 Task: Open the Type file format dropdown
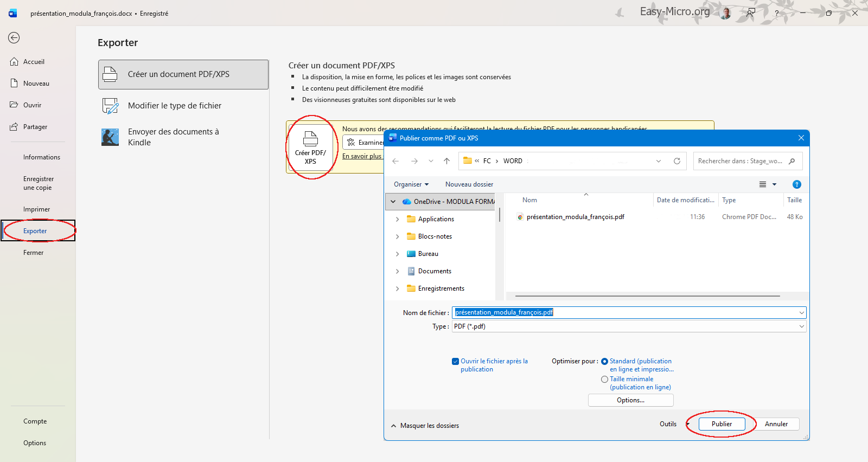(801, 326)
